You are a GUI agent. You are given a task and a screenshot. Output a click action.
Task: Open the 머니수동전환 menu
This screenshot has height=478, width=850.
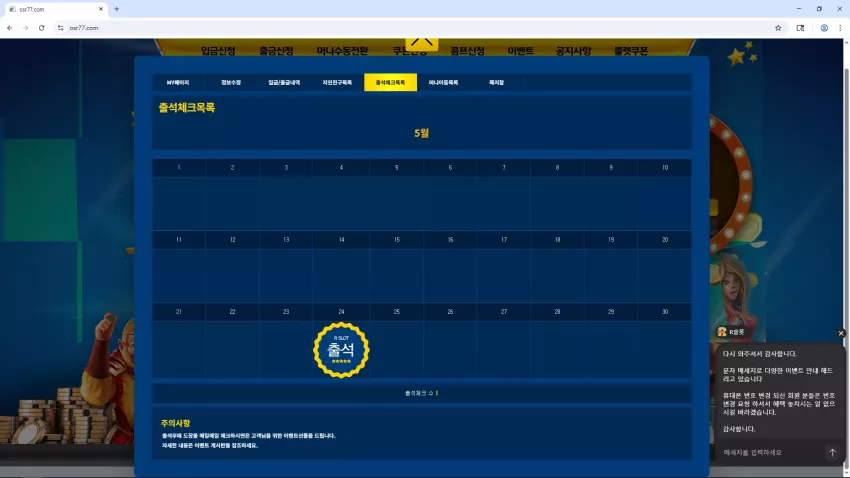pyautogui.click(x=343, y=50)
